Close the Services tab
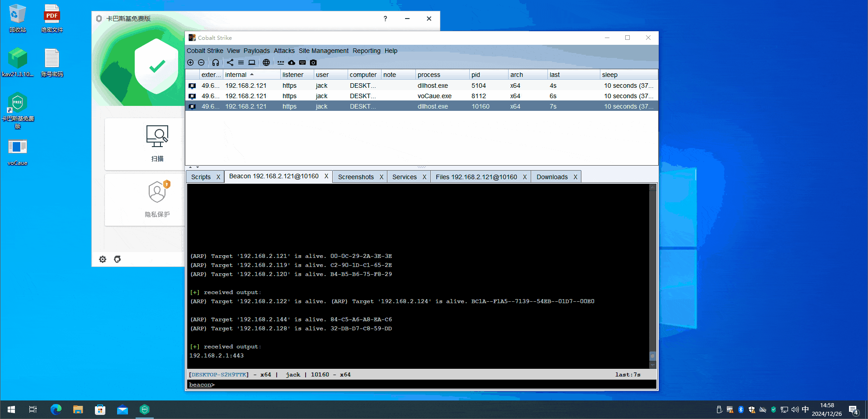 coord(424,177)
